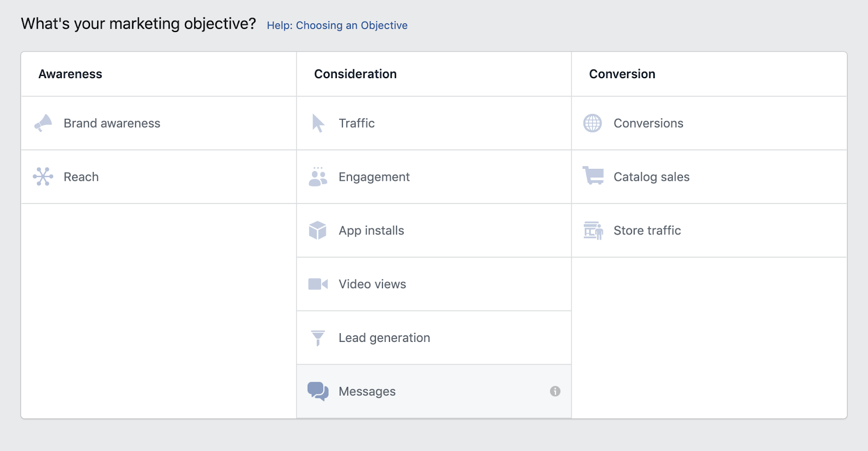Click the Video views camera icon
This screenshot has width=868, height=451.
(318, 284)
